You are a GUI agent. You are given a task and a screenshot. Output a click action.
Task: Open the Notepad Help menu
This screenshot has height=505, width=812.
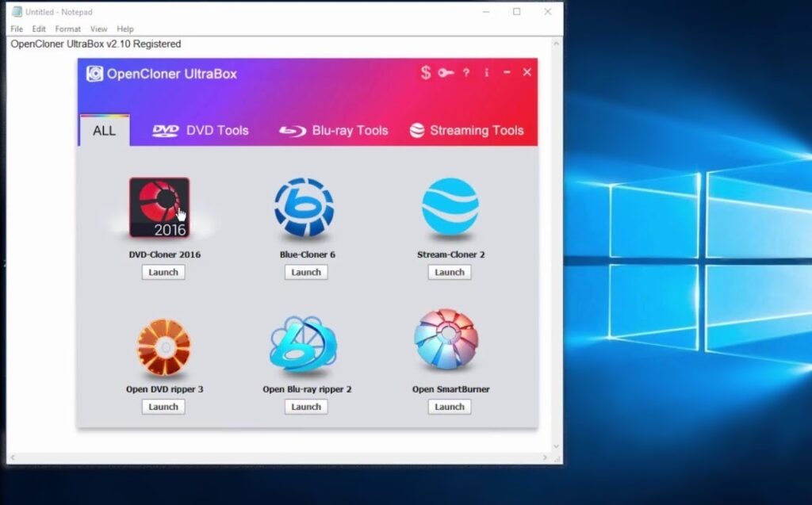pyautogui.click(x=124, y=29)
